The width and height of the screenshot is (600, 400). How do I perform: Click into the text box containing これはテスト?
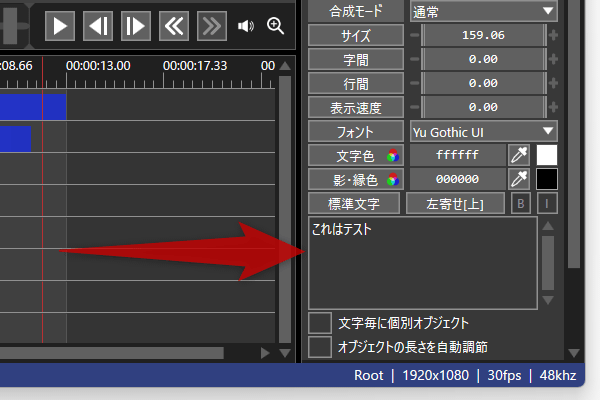[423, 263]
